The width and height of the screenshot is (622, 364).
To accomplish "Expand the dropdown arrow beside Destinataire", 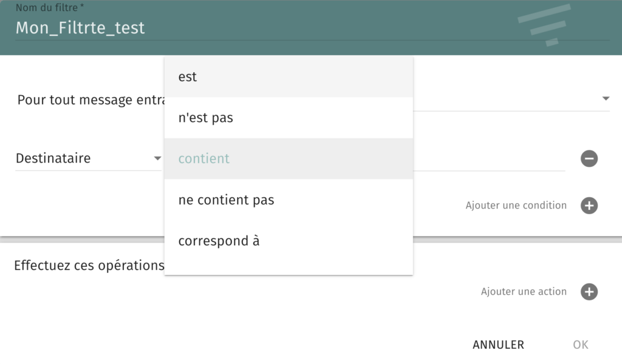I will 157,158.
